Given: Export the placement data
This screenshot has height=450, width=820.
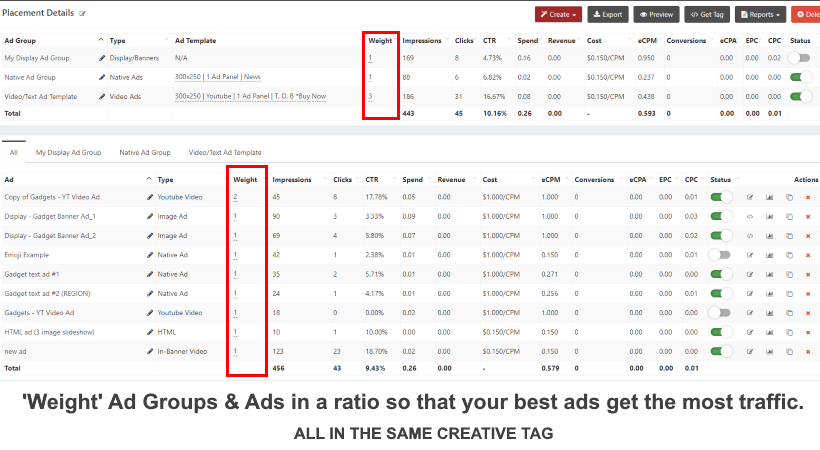Looking at the screenshot, I should 608,15.
